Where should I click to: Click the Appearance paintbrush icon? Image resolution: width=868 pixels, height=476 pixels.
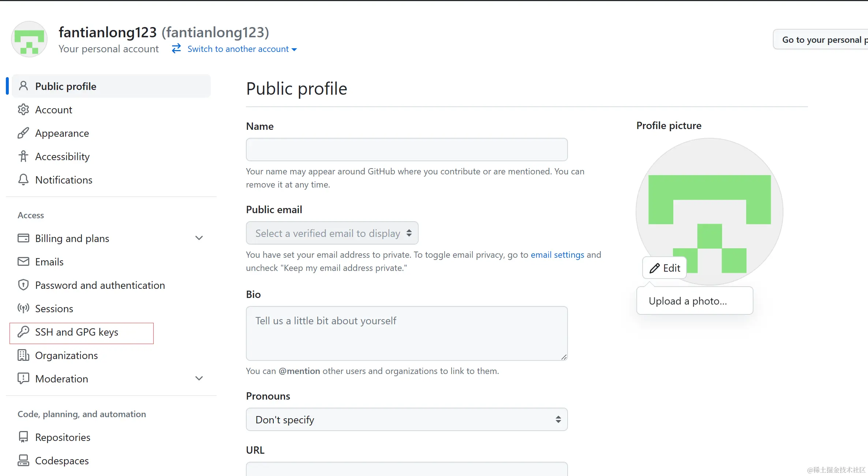point(23,133)
